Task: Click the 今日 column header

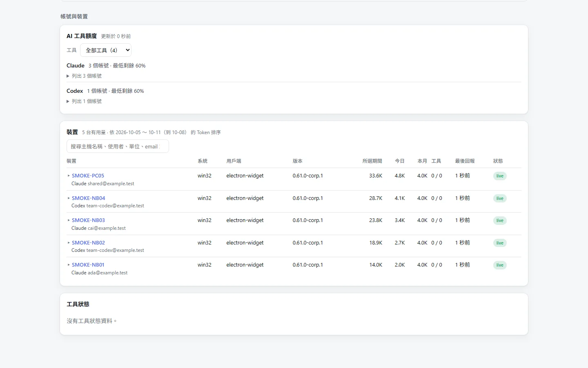Action: pyautogui.click(x=400, y=161)
